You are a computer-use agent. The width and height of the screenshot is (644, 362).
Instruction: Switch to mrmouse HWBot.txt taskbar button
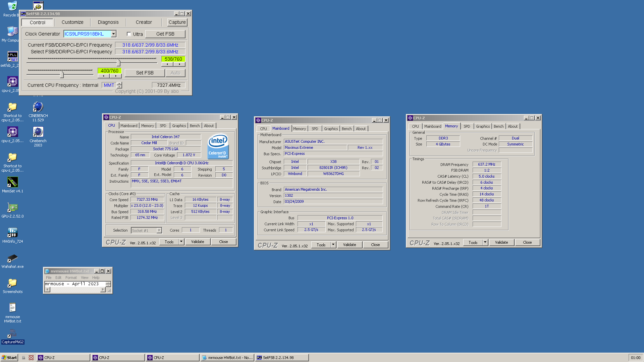227,358
